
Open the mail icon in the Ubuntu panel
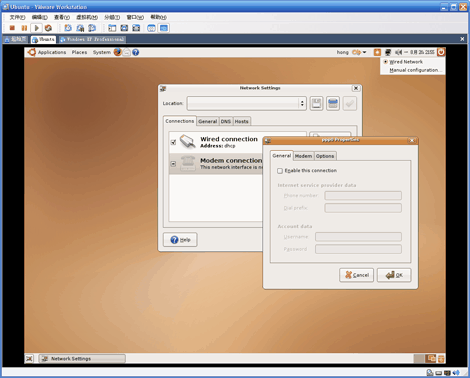[x=127, y=52]
